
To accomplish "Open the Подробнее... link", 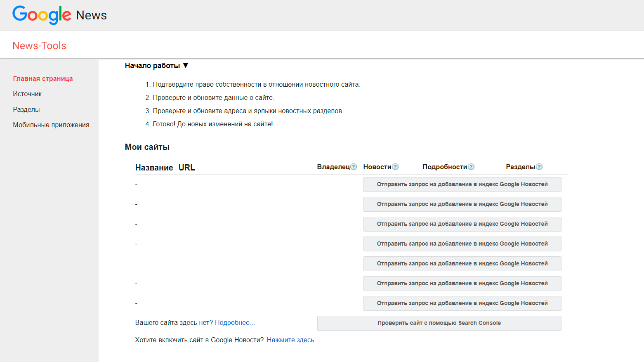I will tap(235, 323).
